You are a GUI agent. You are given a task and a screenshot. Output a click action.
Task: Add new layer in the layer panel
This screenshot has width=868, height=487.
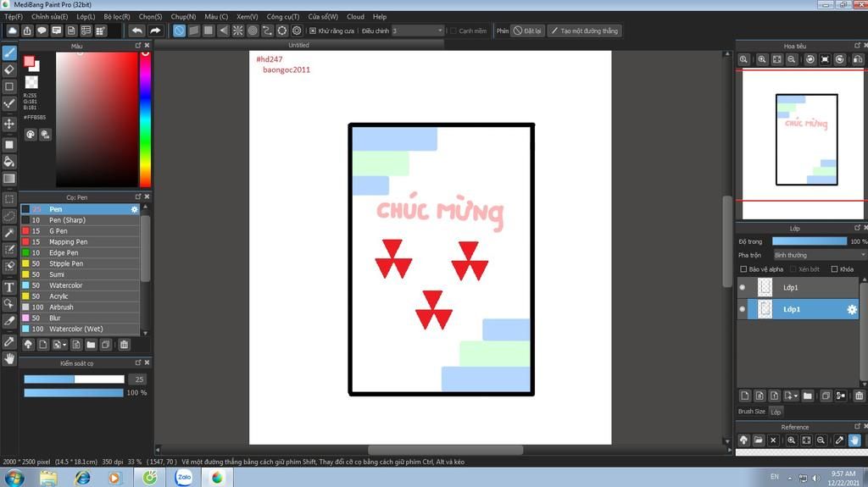coord(744,396)
